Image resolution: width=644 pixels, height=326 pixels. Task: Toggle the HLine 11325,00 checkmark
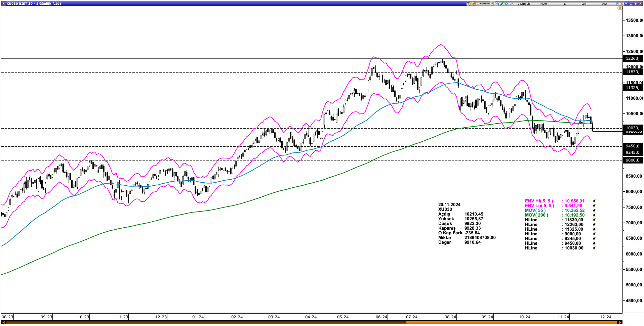pyautogui.click(x=594, y=229)
